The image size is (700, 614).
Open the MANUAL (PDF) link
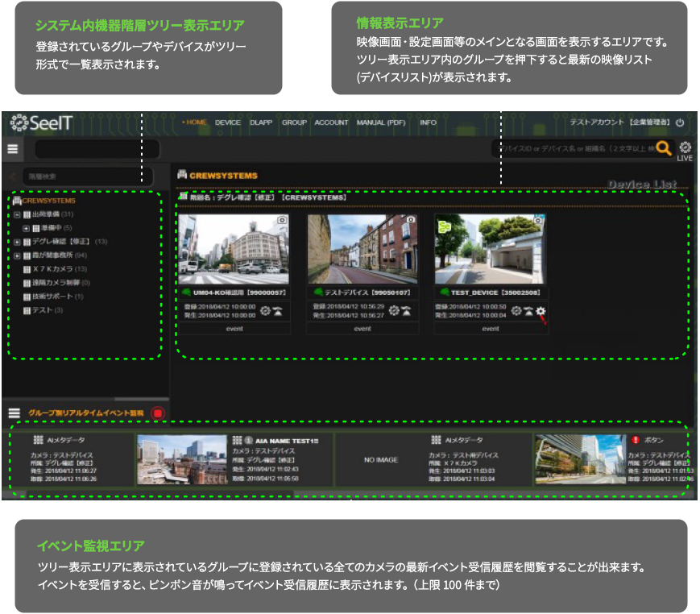(381, 122)
